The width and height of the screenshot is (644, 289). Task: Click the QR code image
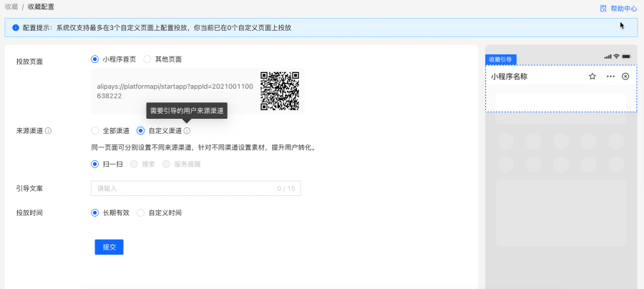[280, 91]
